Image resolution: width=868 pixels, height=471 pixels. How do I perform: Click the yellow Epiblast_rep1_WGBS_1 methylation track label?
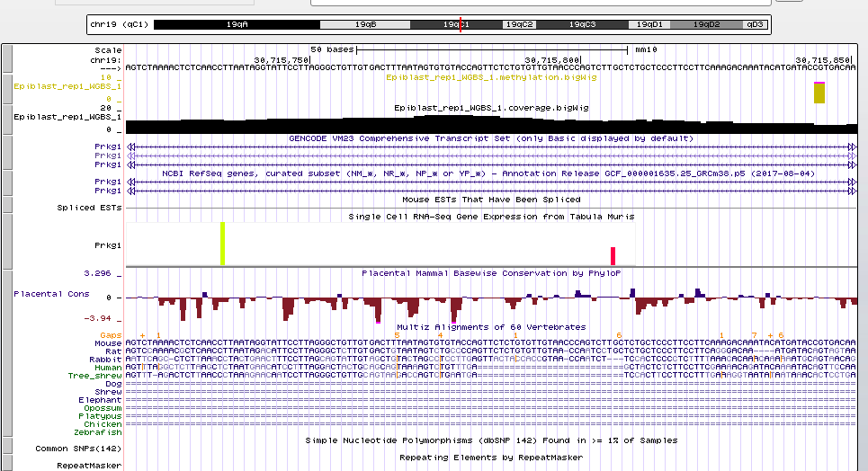tap(67, 86)
